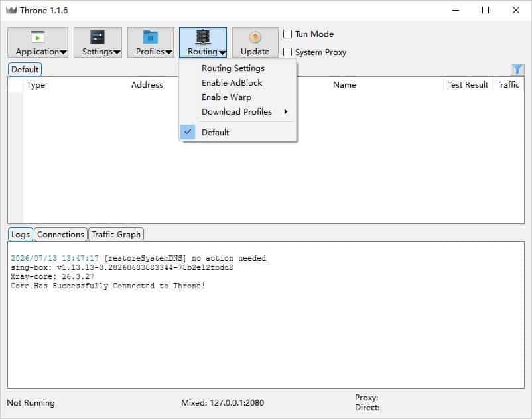Viewport: 532px width, 419px height.
Task: Switch to the Logs tab
Action: point(21,235)
